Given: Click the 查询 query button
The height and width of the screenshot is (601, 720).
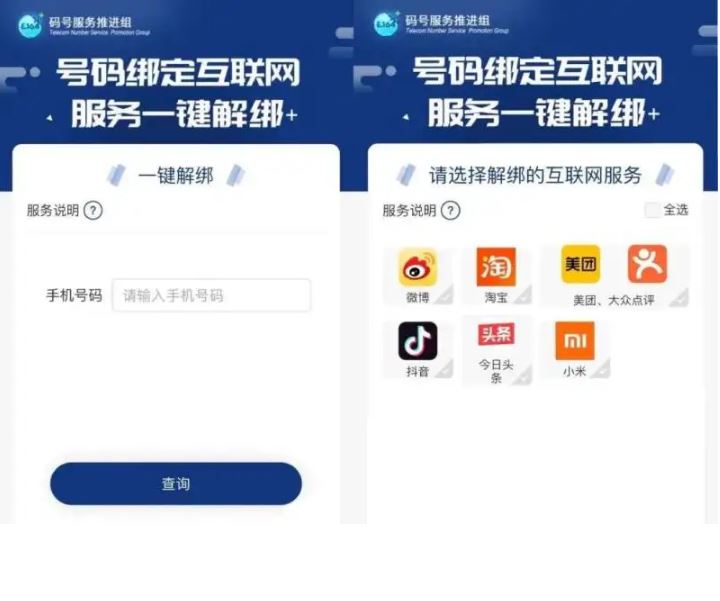Looking at the screenshot, I should (176, 483).
